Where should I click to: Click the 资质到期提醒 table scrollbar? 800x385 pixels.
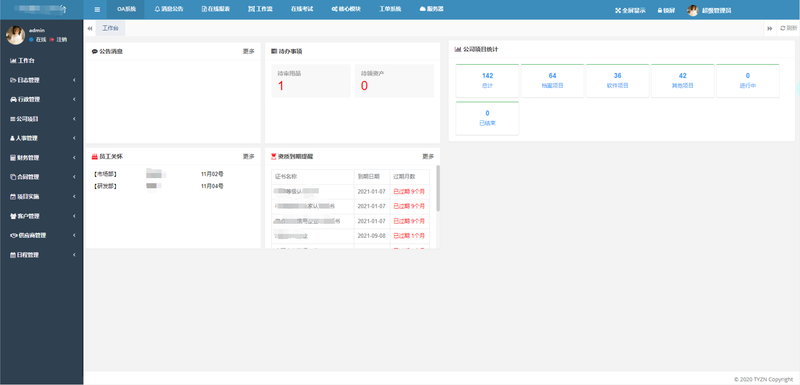438,188
